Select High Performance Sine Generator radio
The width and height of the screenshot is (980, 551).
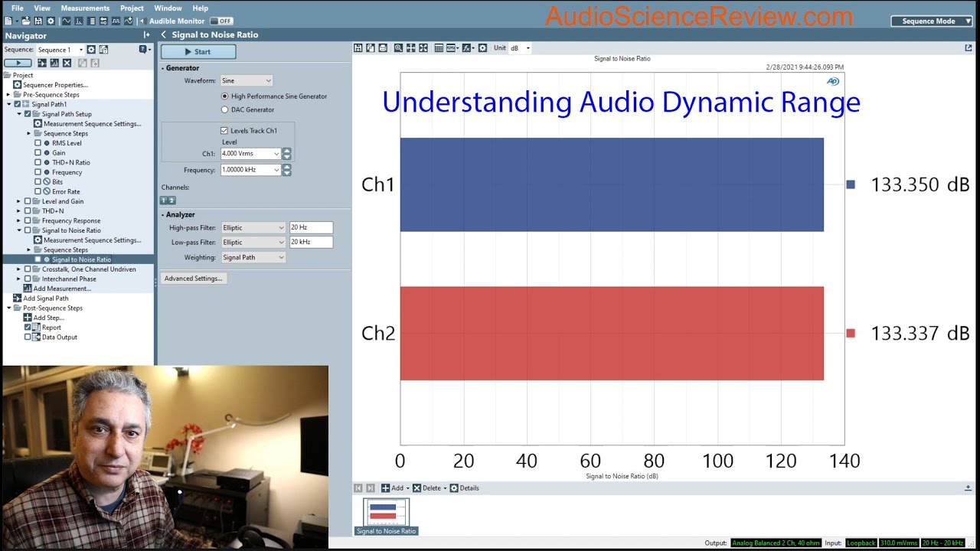click(224, 96)
